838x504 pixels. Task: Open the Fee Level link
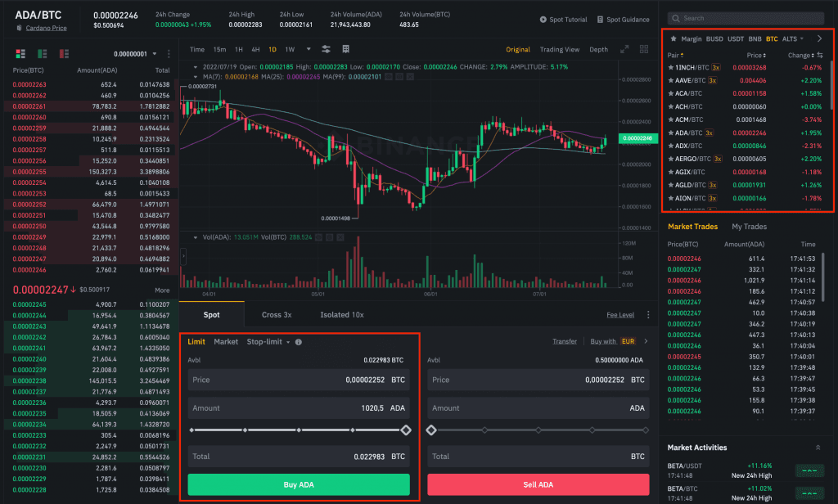[619, 314]
